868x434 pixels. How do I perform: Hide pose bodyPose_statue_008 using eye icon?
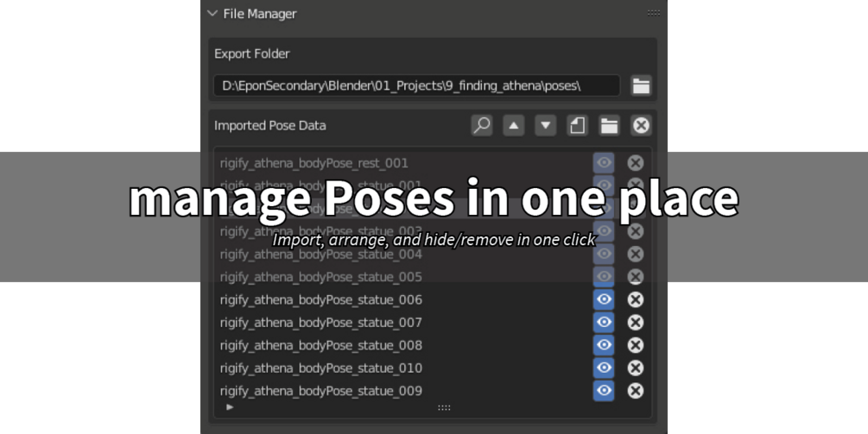tap(604, 345)
